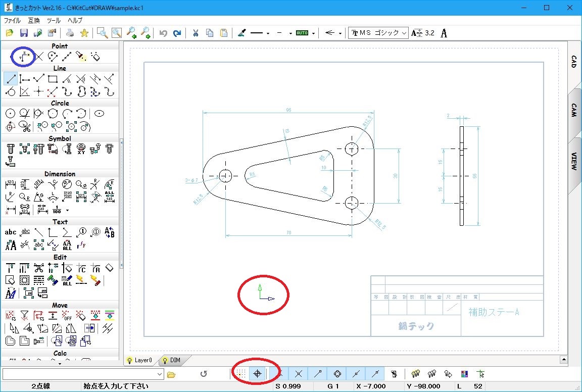
Task: Click the eraser icon in Edit section
Action: point(109,268)
